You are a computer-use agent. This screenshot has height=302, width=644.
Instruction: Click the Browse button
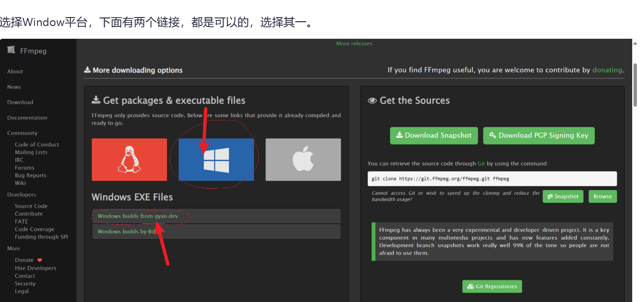pos(603,197)
